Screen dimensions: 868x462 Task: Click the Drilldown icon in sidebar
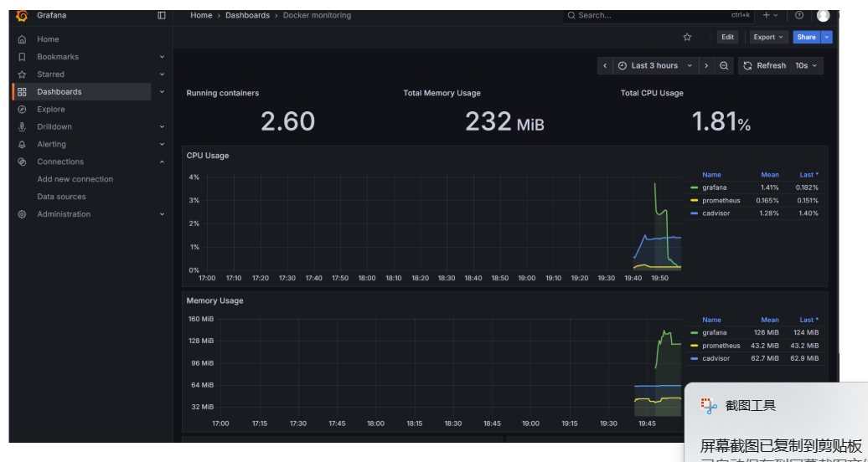pyautogui.click(x=22, y=126)
